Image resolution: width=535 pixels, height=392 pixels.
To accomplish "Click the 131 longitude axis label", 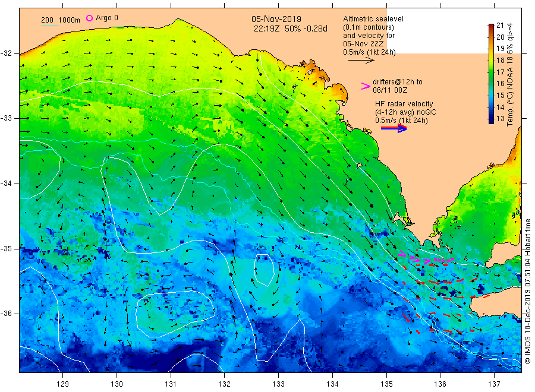I will coord(171,384).
